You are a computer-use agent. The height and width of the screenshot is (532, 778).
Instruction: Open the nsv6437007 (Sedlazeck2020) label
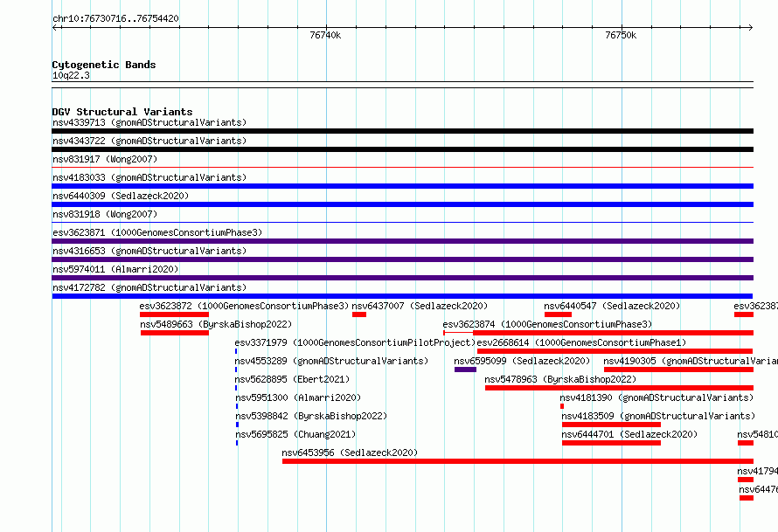[420, 306]
